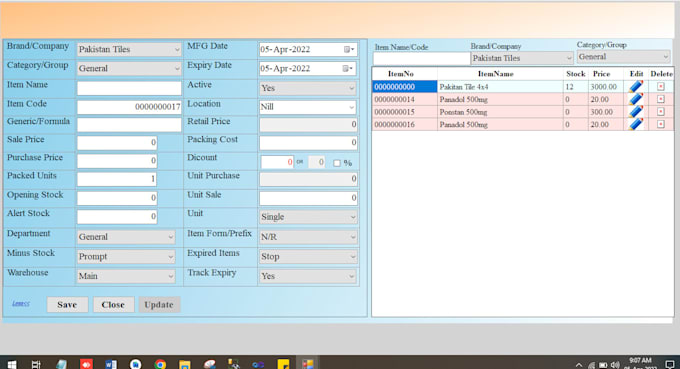Click the Update button
680x369 pixels.
pos(159,305)
